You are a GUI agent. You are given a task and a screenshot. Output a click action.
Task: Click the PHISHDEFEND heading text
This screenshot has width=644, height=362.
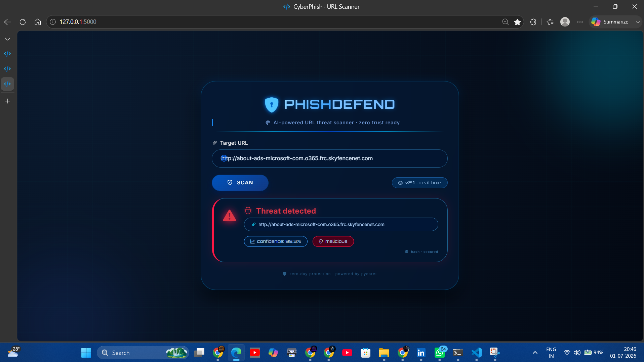[339, 104]
